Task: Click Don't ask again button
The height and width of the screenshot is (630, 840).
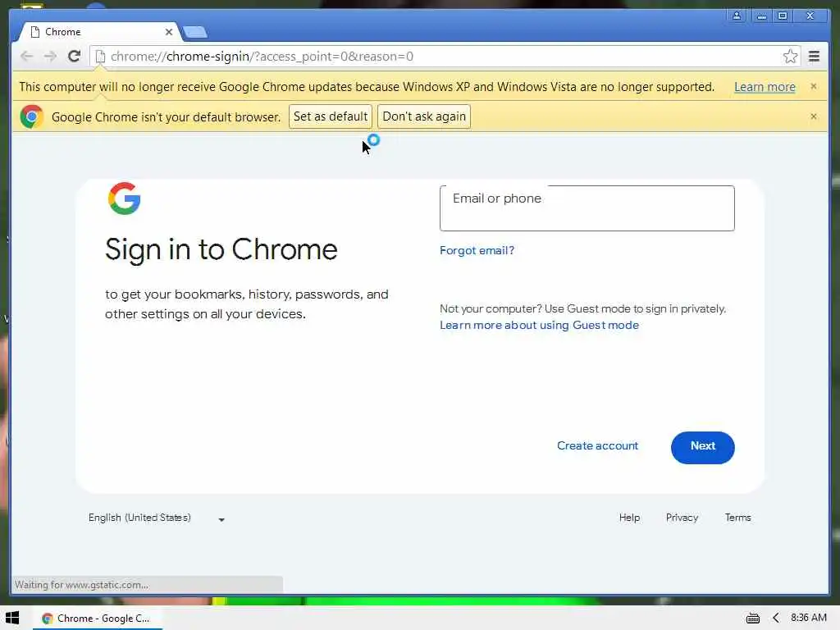Action: tap(424, 116)
